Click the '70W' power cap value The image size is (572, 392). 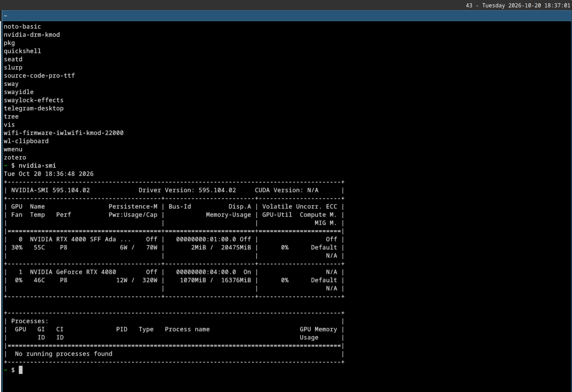tap(152, 247)
